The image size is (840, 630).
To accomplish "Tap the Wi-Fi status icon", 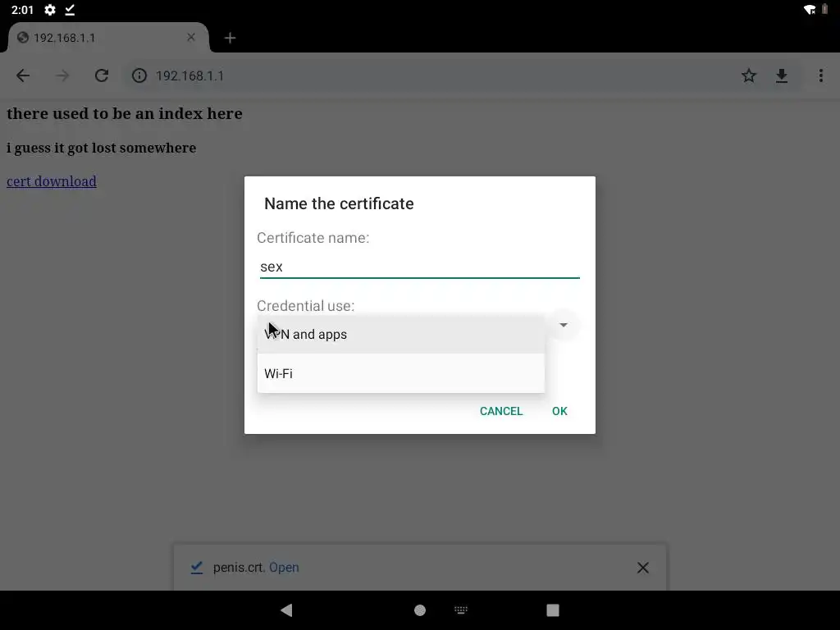I will (x=810, y=10).
